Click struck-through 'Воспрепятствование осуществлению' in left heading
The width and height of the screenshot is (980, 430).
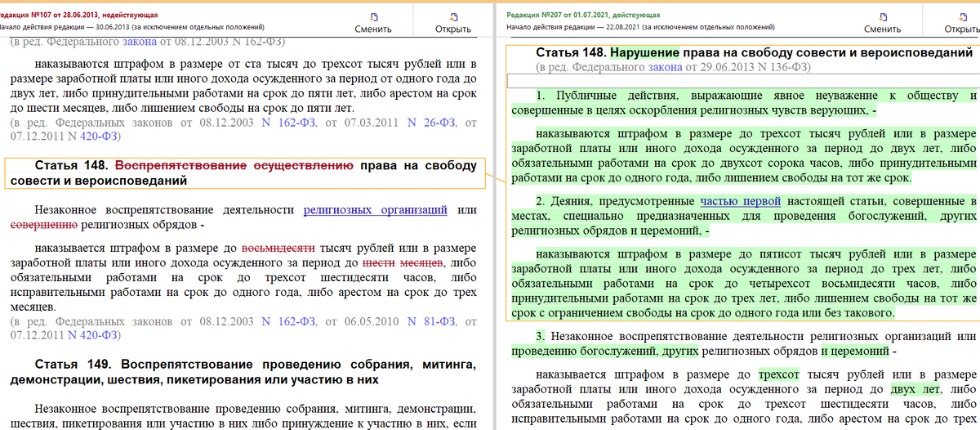point(234,165)
